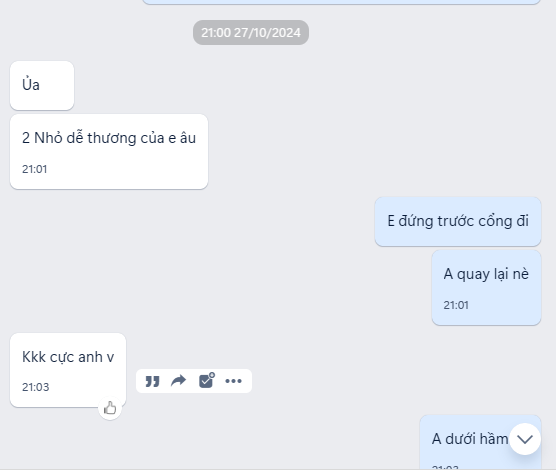Select the 'A quay lại nè' message text
This screenshot has height=470, width=556.
486,274
